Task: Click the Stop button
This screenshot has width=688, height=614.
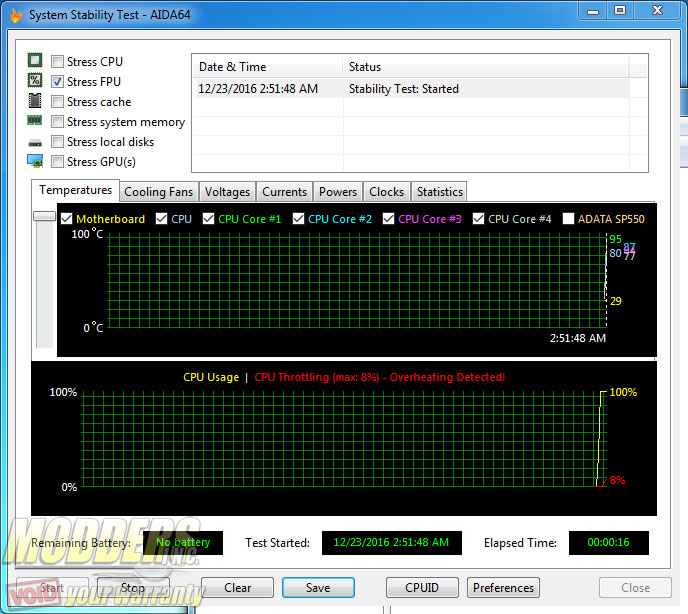Action: 133,588
